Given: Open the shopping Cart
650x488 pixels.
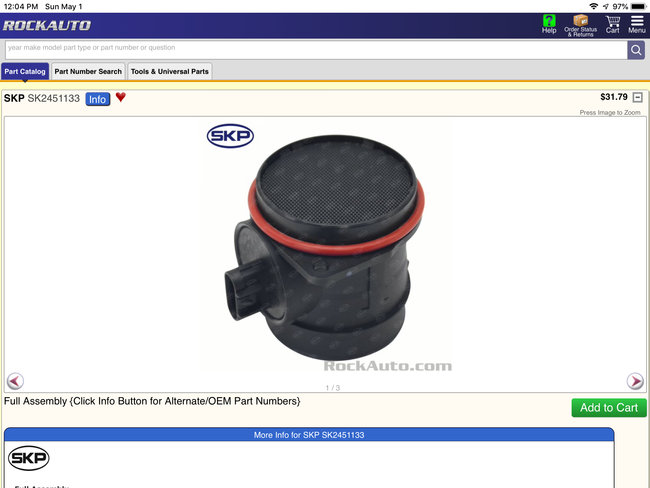Looking at the screenshot, I should click(x=612, y=24).
